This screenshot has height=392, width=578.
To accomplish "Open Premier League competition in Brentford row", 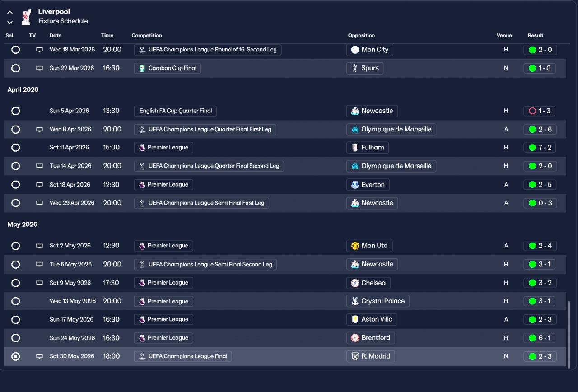I will 163,338.
